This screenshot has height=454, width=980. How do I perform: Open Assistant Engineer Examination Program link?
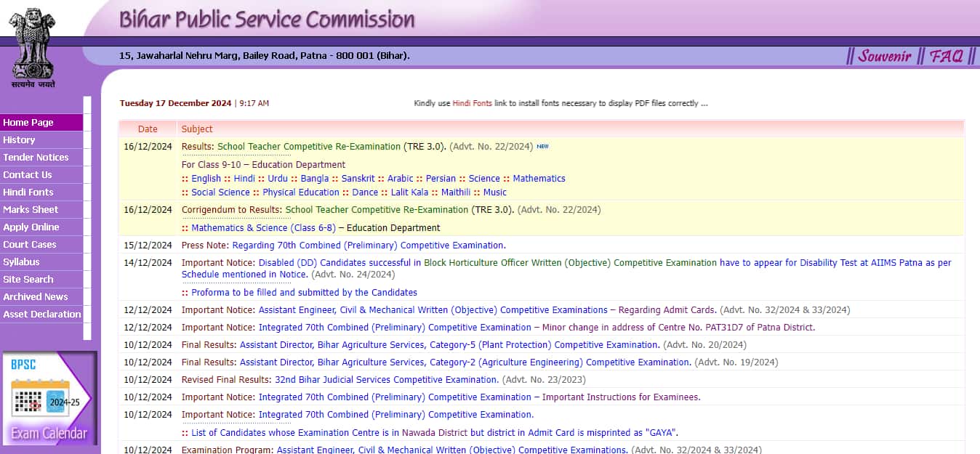(452, 450)
